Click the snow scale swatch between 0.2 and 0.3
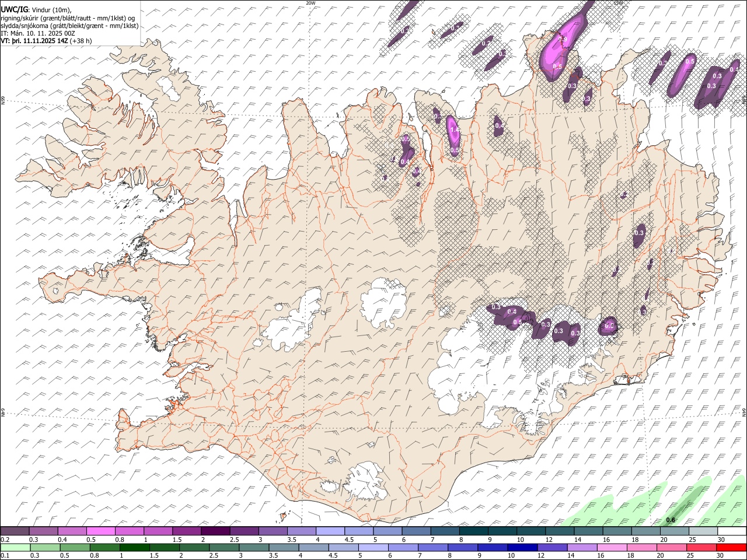This screenshot has height=560, width=747. point(15,531)
